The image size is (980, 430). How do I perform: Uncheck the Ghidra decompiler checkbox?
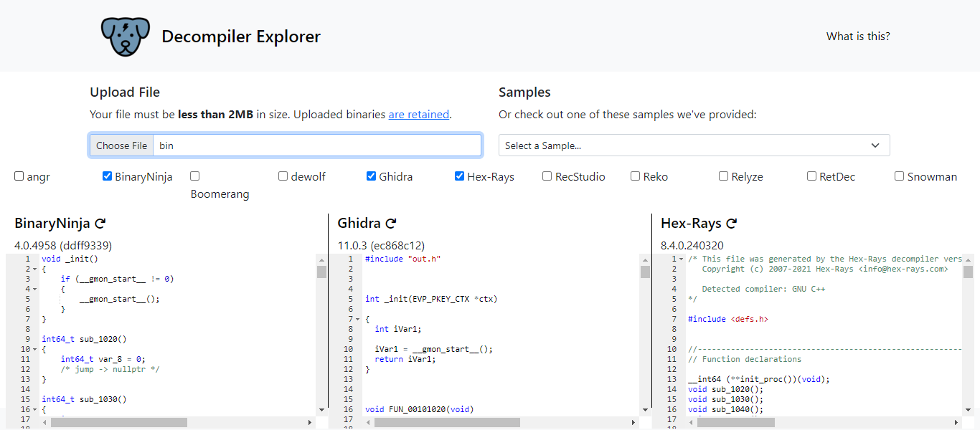tap(372, 176)
